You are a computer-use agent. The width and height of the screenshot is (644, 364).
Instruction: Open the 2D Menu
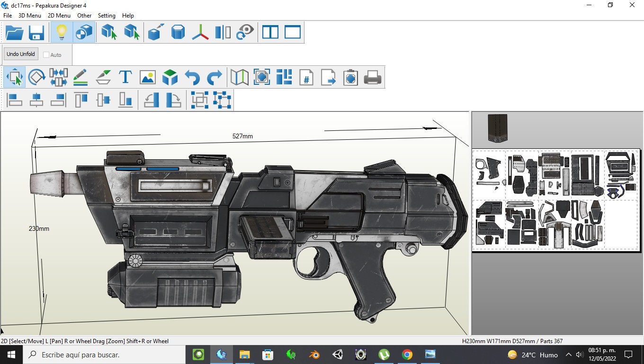point(59,15)
